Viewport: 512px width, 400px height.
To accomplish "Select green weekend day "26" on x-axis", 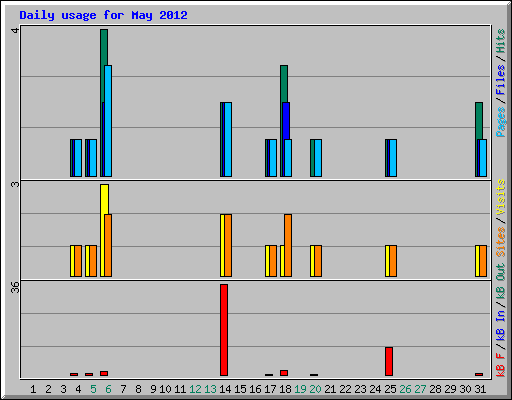I will (x=405, y=389).
